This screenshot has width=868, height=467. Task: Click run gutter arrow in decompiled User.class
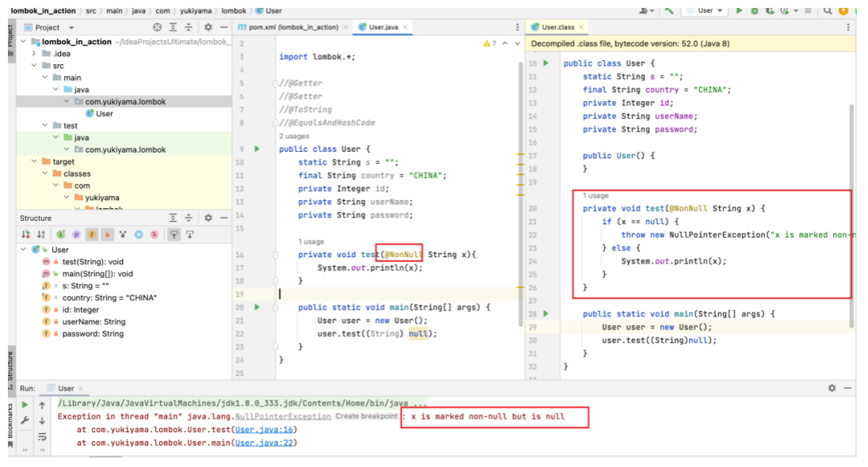(x=546, y=63)
